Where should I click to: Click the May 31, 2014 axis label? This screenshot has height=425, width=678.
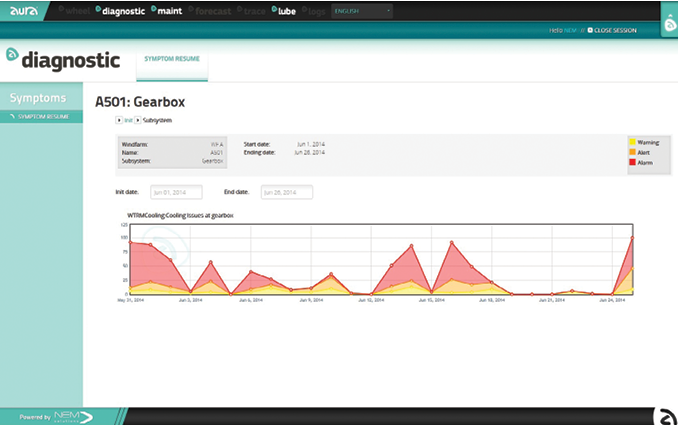click(131, 300)
